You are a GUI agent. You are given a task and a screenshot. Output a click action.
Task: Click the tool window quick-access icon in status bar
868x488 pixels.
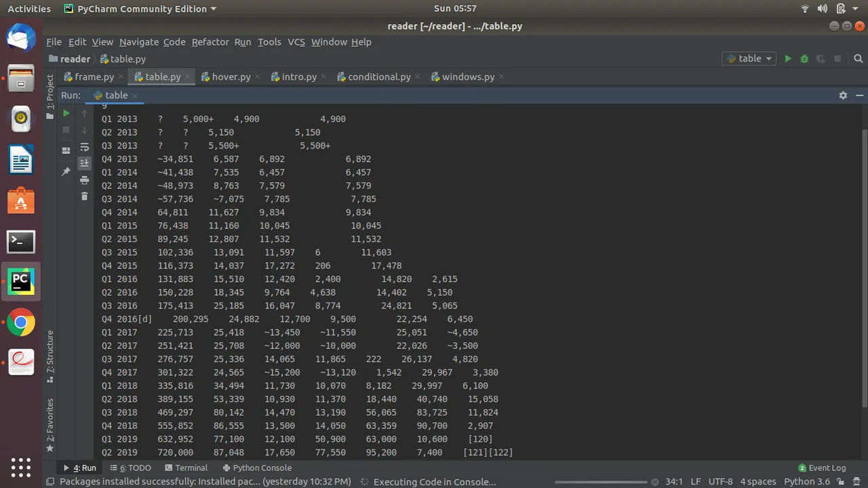[x=50, y=482]
